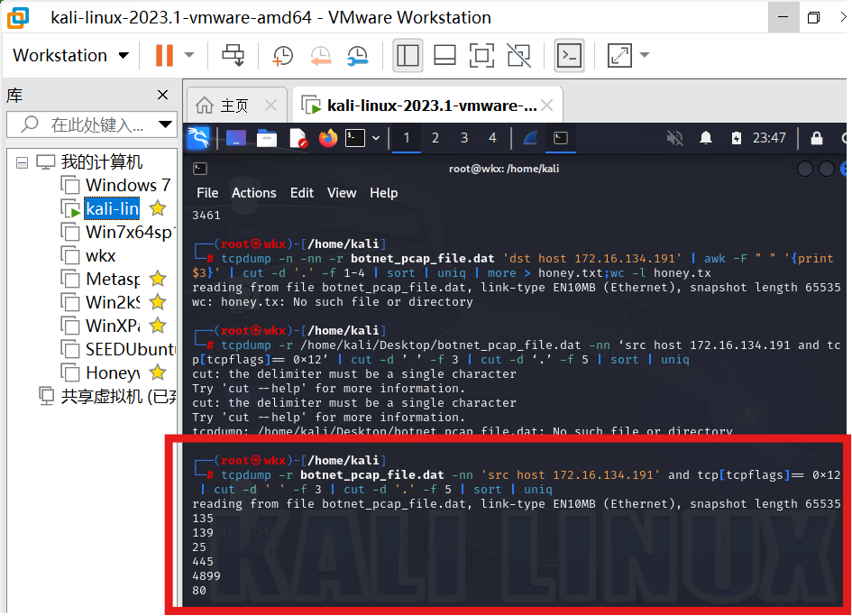Image resolution: width=852 pixels, height=616 pixels.
Task: Close the library panel
Action: click(162, 95)
